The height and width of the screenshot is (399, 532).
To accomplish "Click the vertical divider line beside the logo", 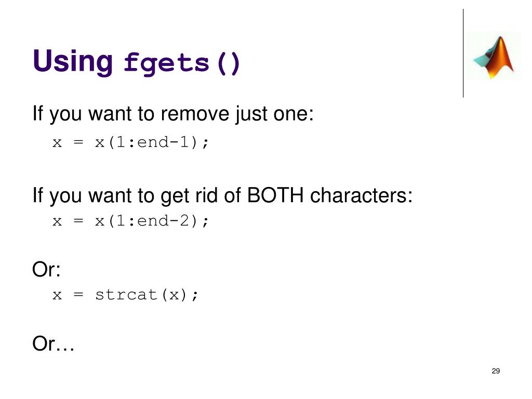I will [463, 54].
